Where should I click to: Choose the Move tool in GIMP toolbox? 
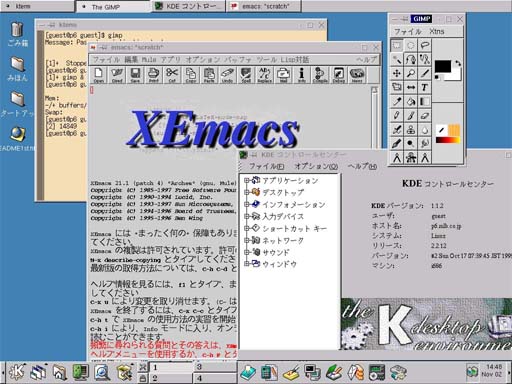(397, 73)
